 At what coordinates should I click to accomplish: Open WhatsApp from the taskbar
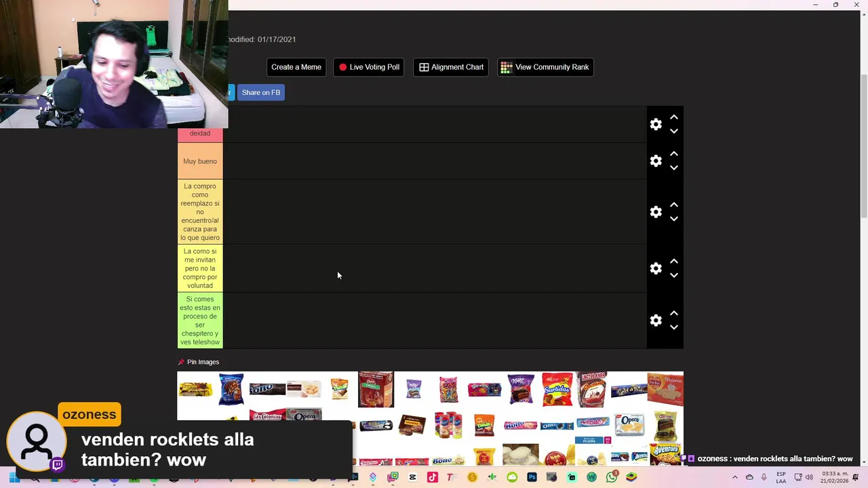click(x=612, y=477)
